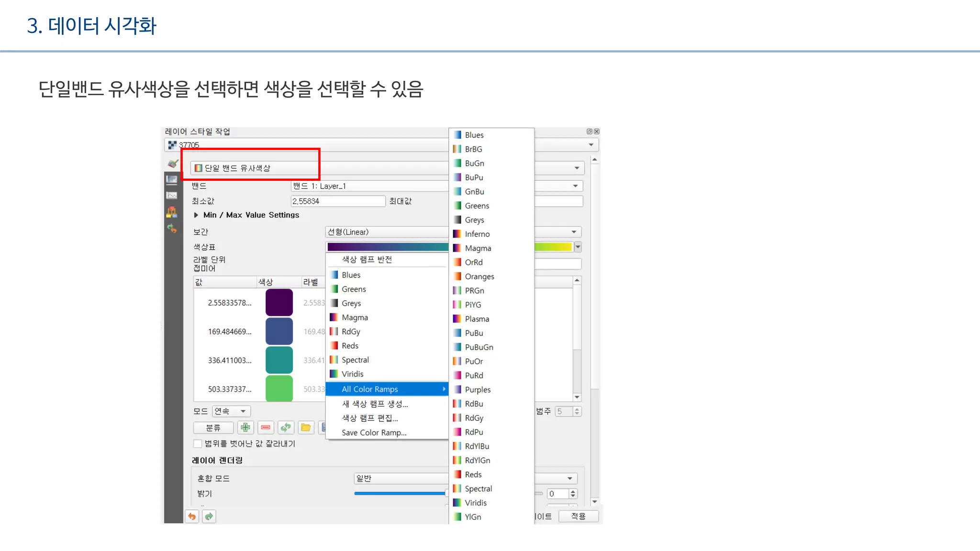Select Viridis in the short ramp menu
Screen dimensions: 980x551
pos(387,374)
